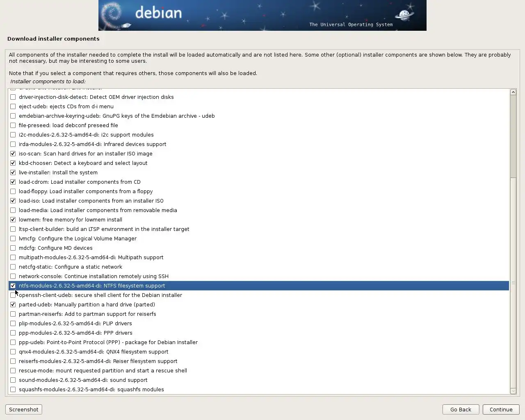This screenshot has width=525, height=420.
Task: Check the driver-injection-disk-detect checkbox
Action: pos(13,97)
